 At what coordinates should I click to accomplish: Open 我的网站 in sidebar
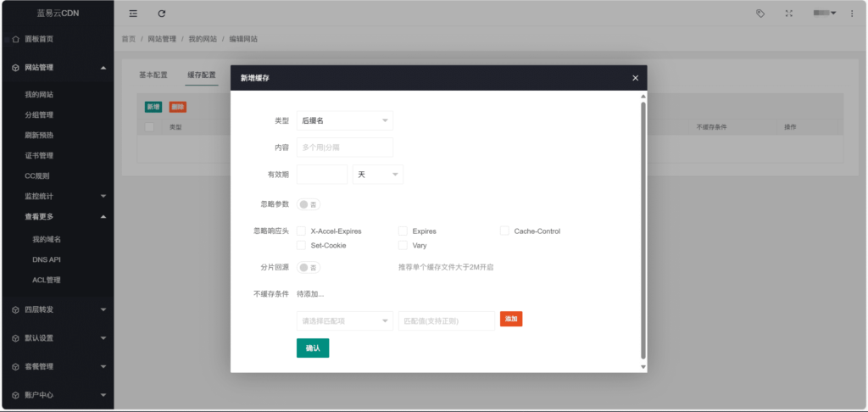pos(39,95)
